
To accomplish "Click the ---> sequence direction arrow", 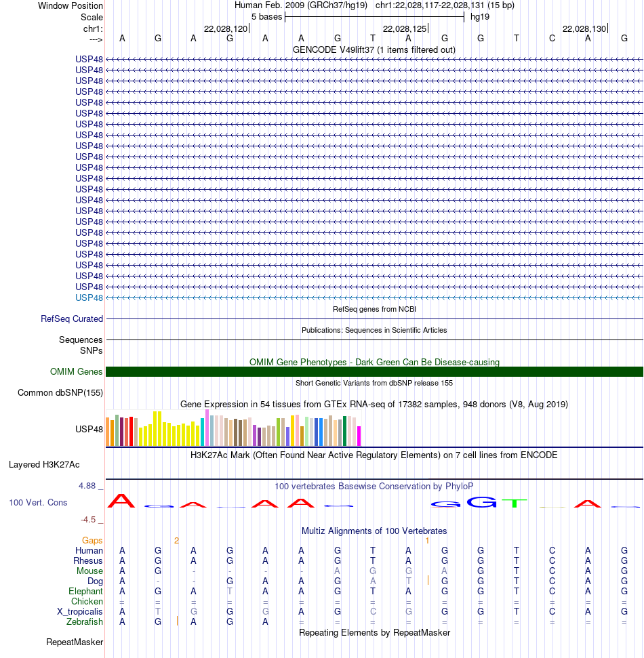I will [96, 39].
